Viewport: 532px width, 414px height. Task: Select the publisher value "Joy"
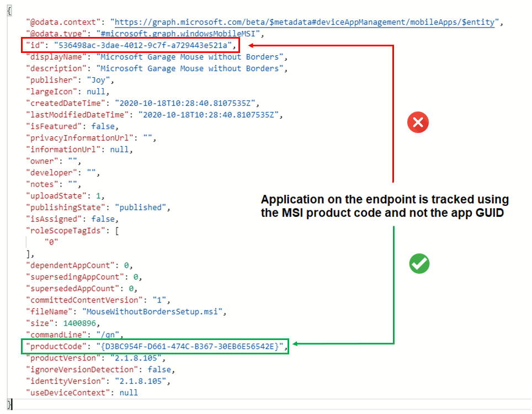pos(98,81)
